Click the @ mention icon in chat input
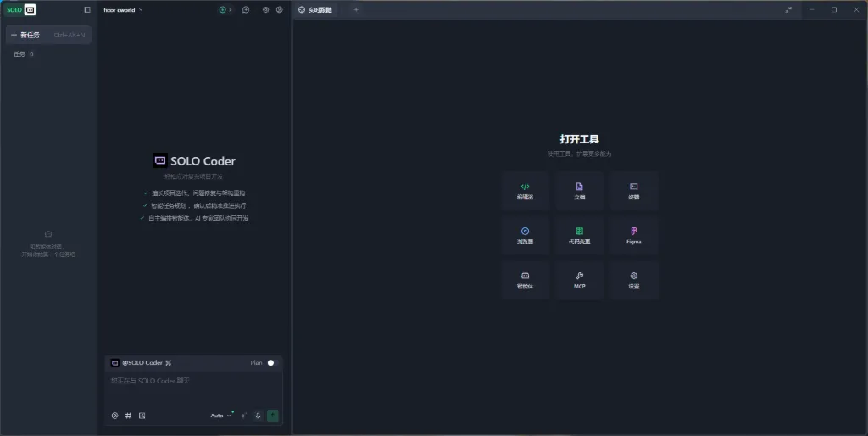Viewport: 868px width, 436px height. (115, 416)
